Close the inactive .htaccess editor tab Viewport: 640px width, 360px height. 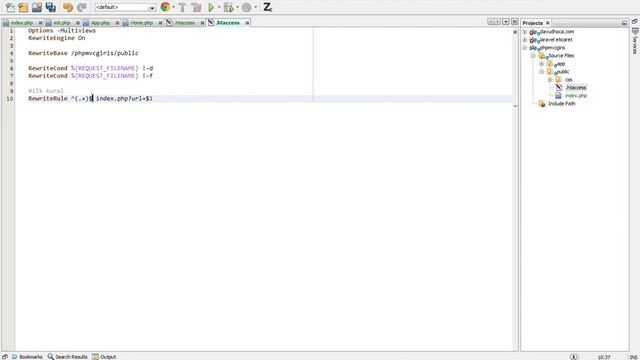point(202,23)
